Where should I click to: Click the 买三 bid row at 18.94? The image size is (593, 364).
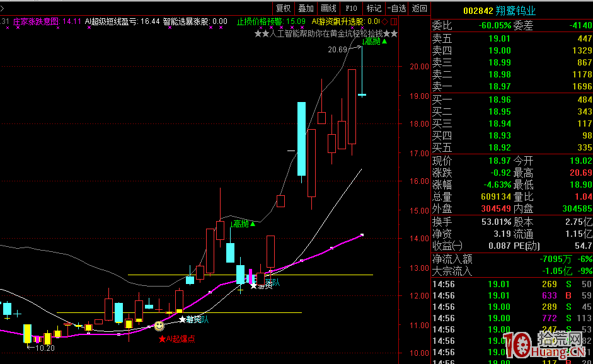point(512,123)
